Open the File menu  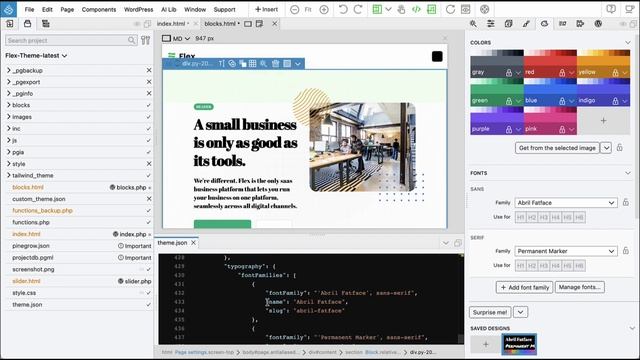click(29, 9)
